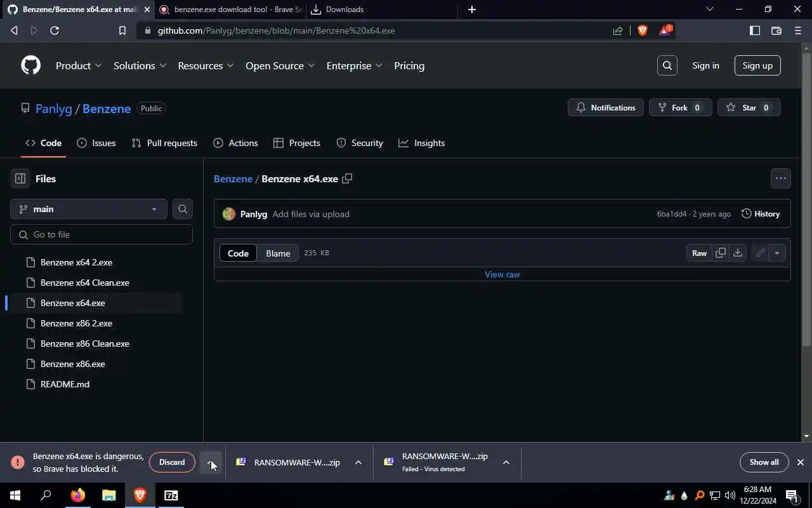Open the main branch selector dropdown
812x508 pixels.
89,209
